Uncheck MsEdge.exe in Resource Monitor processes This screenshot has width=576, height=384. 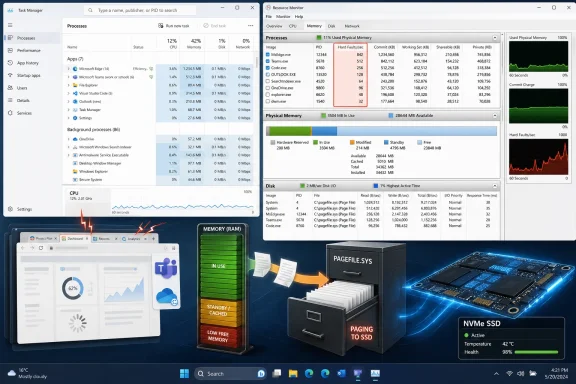pyautogui.click(x=268, y=54)
